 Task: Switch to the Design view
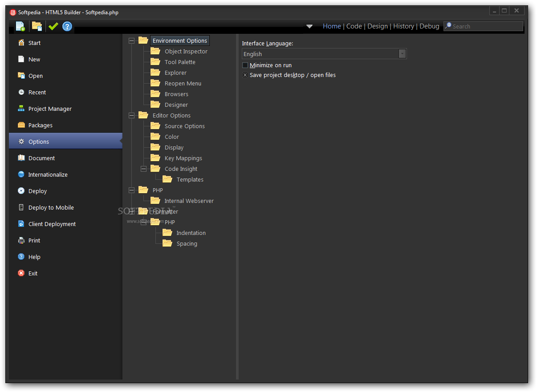click(x=378, y=26)
